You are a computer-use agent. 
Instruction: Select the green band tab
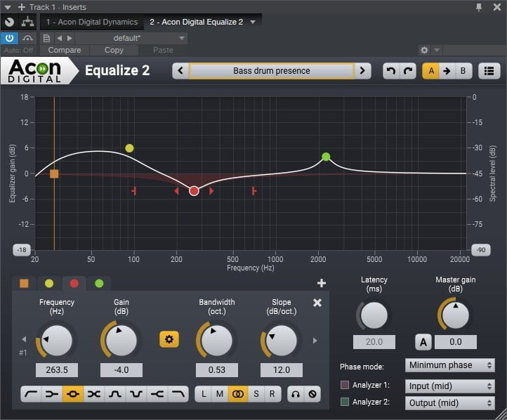click(99, 283)
